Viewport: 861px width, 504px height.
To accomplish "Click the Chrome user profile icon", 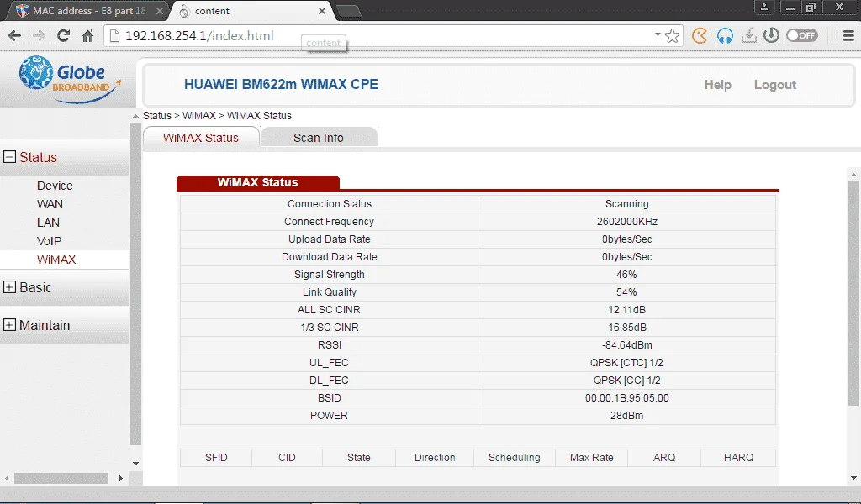I will pos(763,7).
